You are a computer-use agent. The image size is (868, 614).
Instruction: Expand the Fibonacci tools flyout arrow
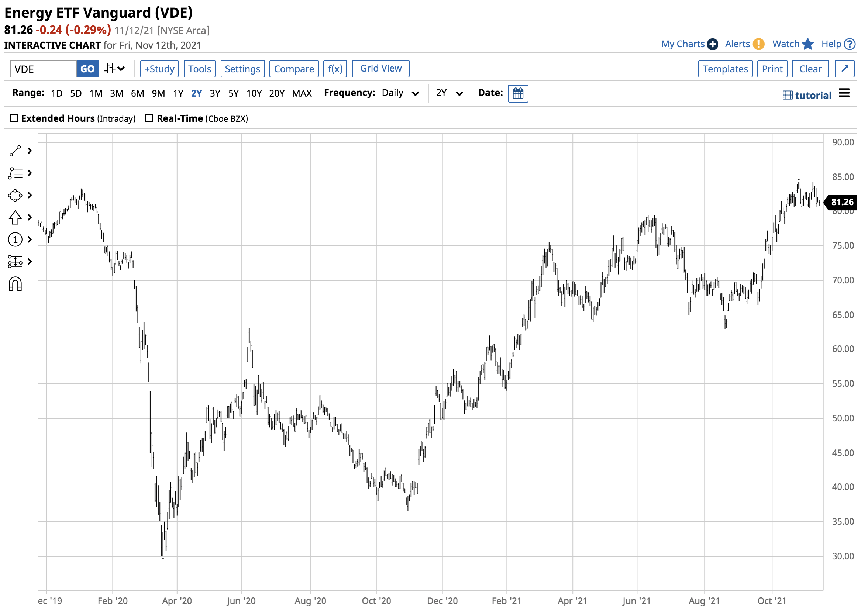click(30, 262)
